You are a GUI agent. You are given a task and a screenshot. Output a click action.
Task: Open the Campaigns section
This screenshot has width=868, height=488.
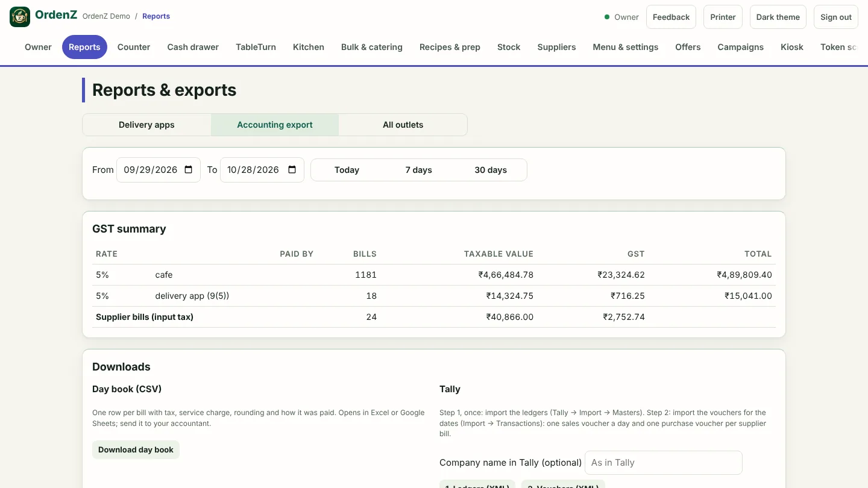(740, 47)
